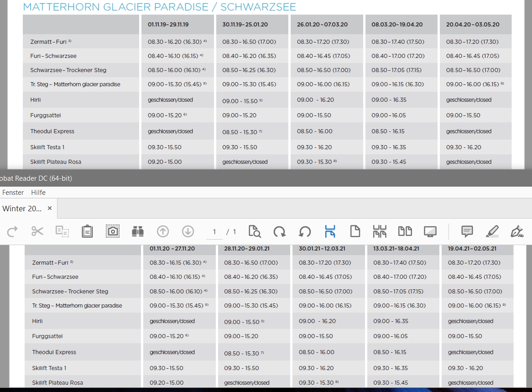Click the clipboard Paste icon

pos(87,232)
